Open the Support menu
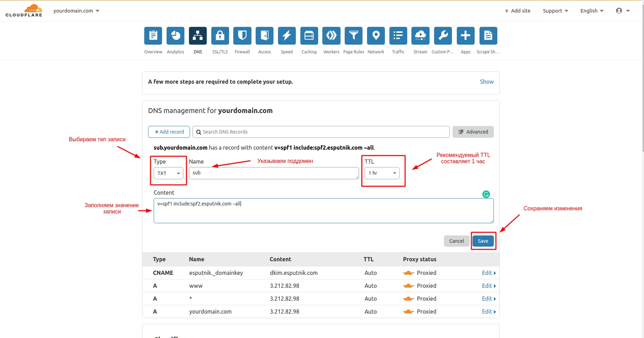 pos(555,11)
